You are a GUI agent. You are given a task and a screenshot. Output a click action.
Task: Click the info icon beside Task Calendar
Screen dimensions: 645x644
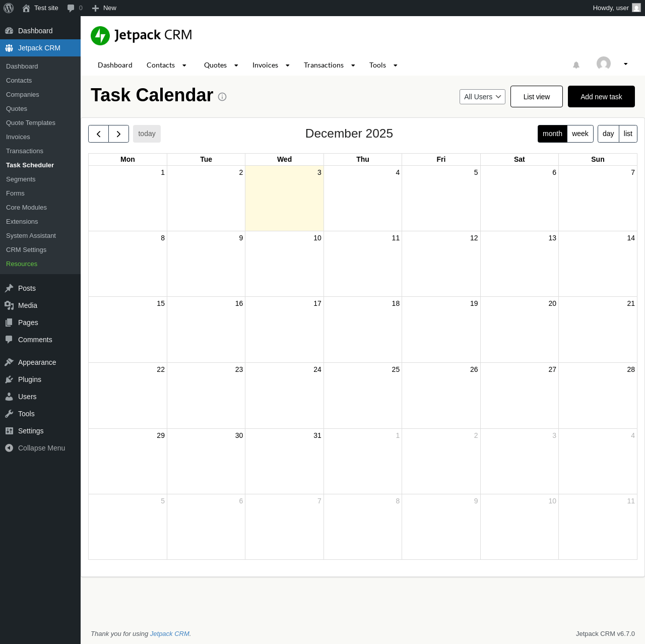pyautogui.click(x=222, y=97)
